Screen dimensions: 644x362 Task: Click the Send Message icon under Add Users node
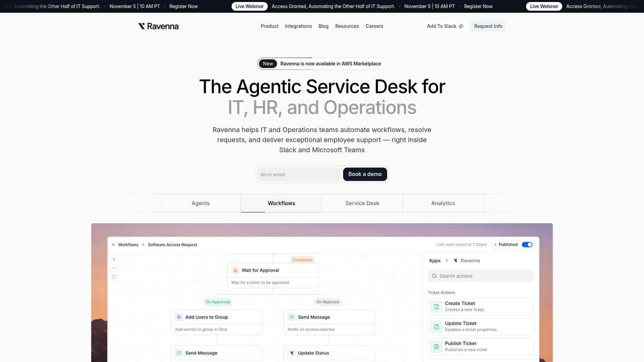[179, 353]
